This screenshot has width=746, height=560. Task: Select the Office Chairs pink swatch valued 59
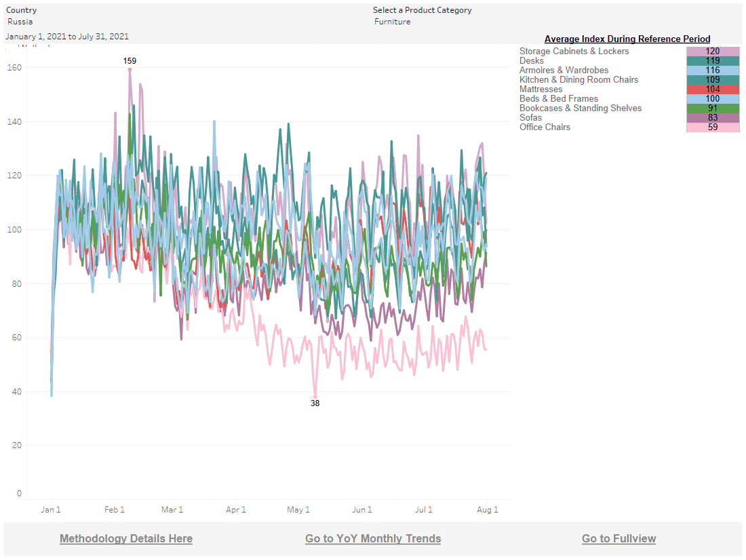point(712,127)
